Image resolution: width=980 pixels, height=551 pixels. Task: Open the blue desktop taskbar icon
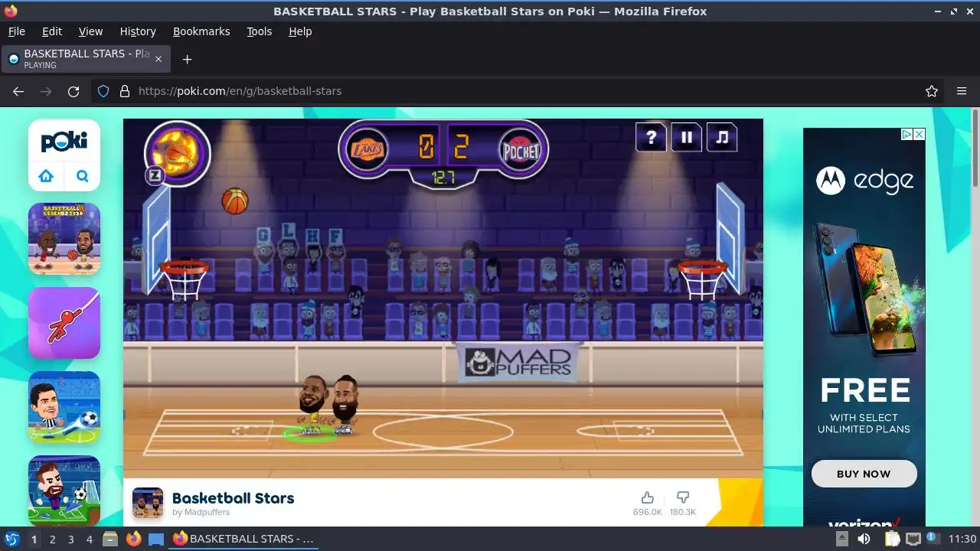pos(155,539)
